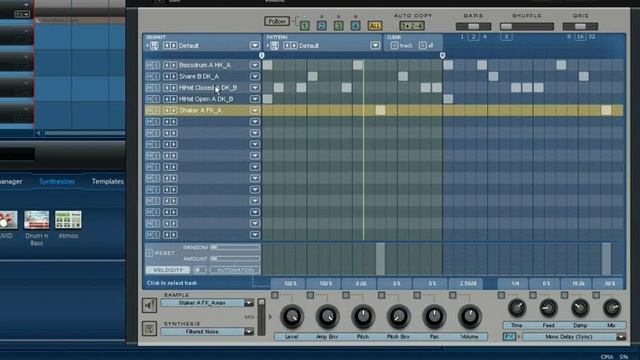The height and width of the screenshot is (360, 640).
Task: Select previous drumkit with left arrow
Action: point(167,46)
